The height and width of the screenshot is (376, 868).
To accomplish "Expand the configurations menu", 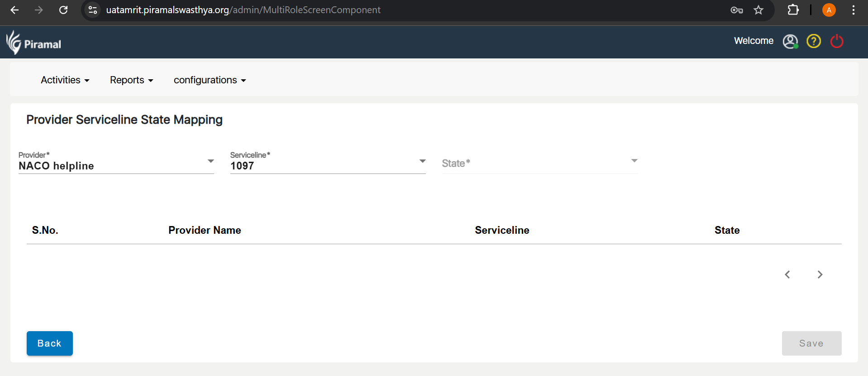I will 210,80.
